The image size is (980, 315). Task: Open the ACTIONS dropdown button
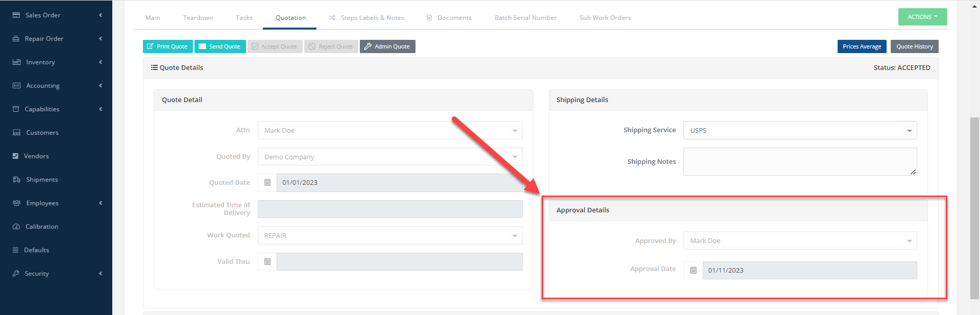coord(922,17)
